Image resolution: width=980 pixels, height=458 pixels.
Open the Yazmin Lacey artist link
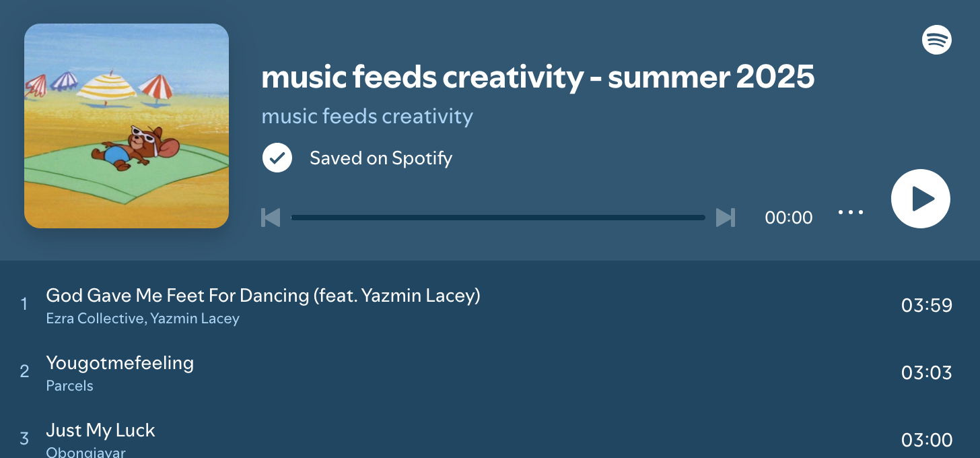click(195, 318)
